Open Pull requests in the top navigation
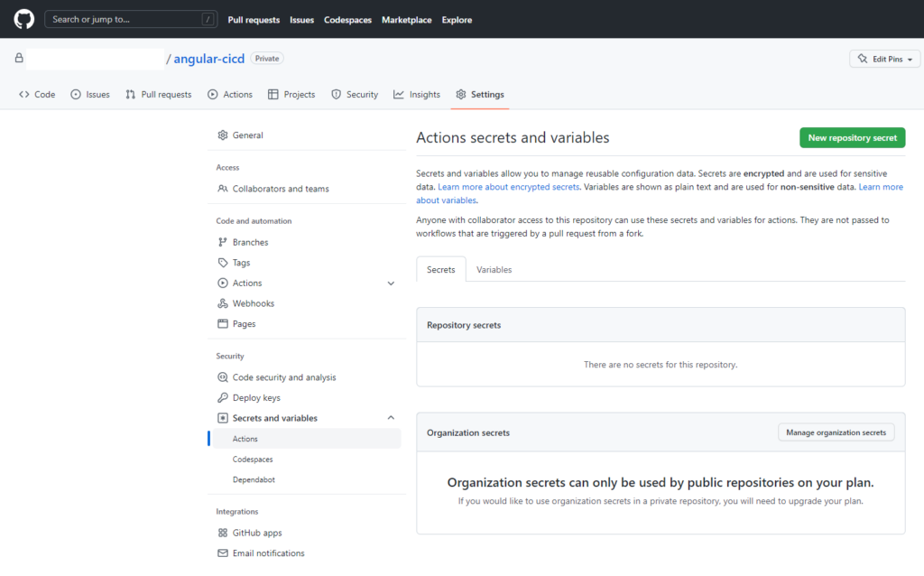Image resolution: width=924 pixels, height=576 pixels. click(x=254, y=20)
